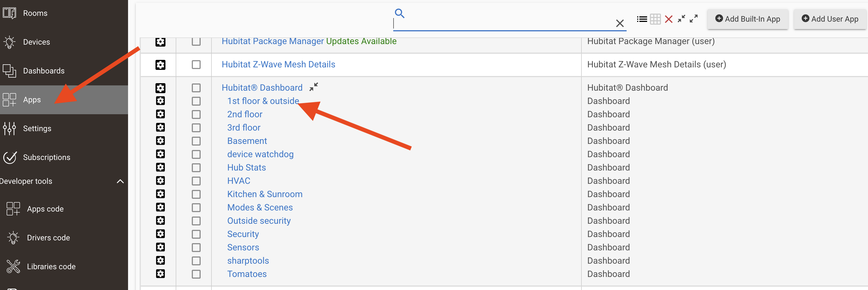Open the Sensors dashboard link
868x290 pixels.
[x=243, y=248]
